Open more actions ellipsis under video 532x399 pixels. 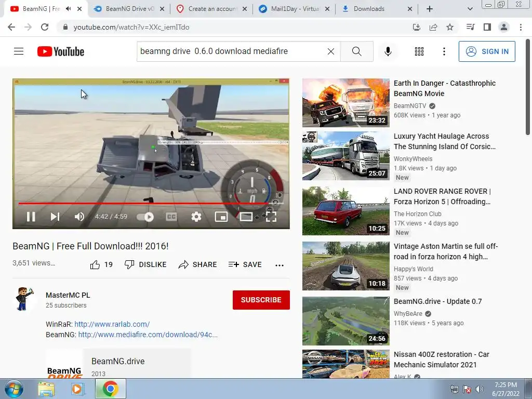280,265
